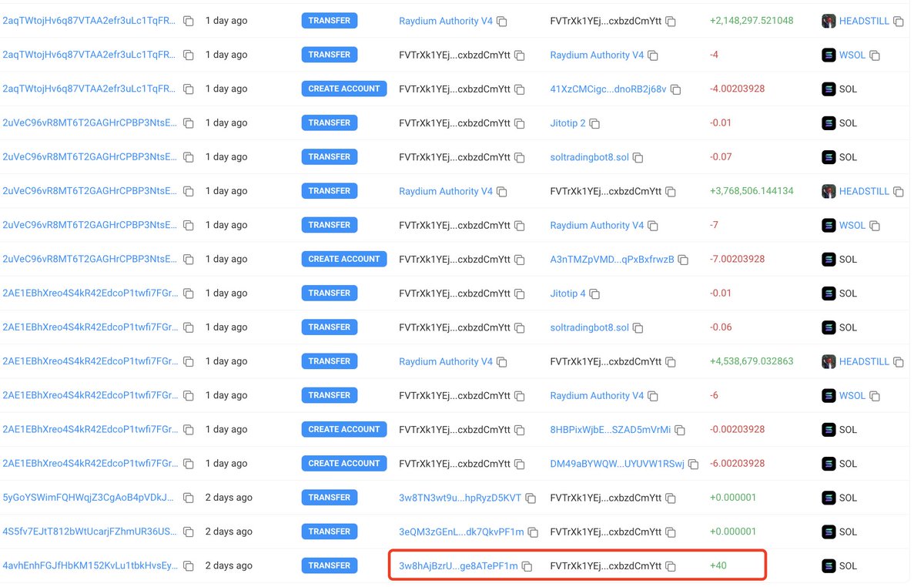Image resolution: width=924 pixels, height=587 pixels.
Task: Open 3w8hAjBzrU...ge8ATePF1m sender link
Action: [x=458, y=565]
